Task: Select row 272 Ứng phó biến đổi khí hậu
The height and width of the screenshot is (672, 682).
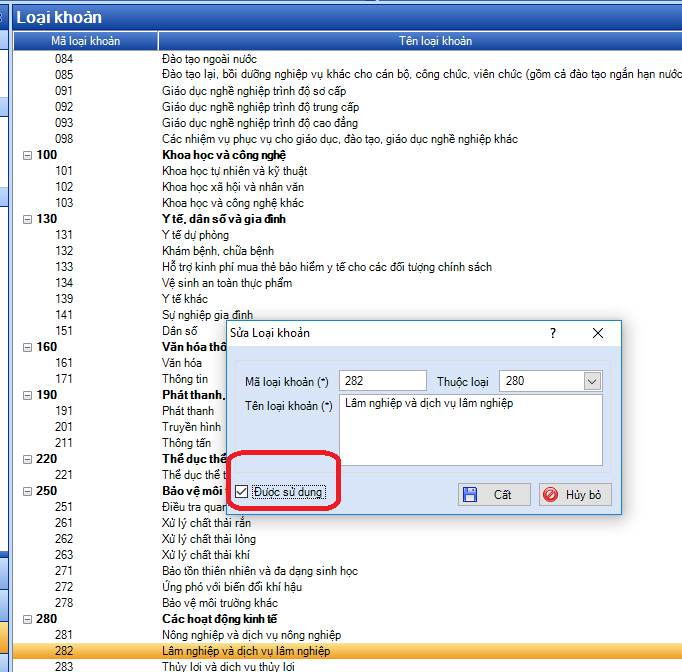Action: coord(348,587)
